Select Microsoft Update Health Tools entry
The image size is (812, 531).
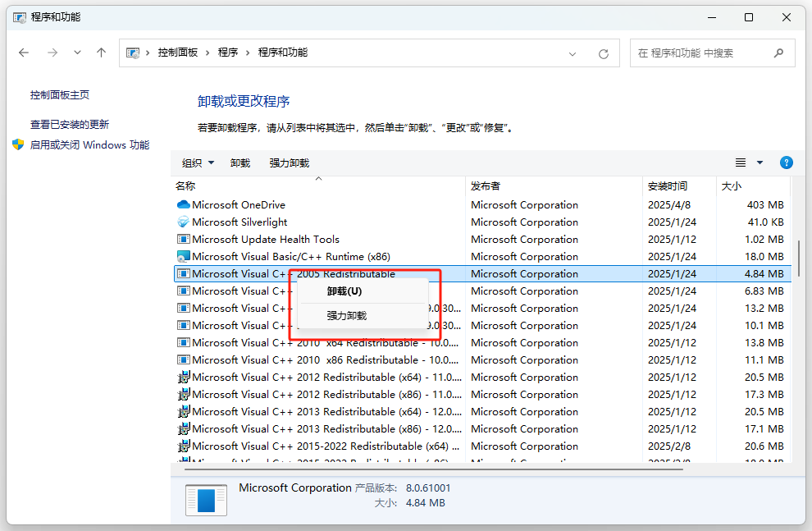(x=482, y=240)
